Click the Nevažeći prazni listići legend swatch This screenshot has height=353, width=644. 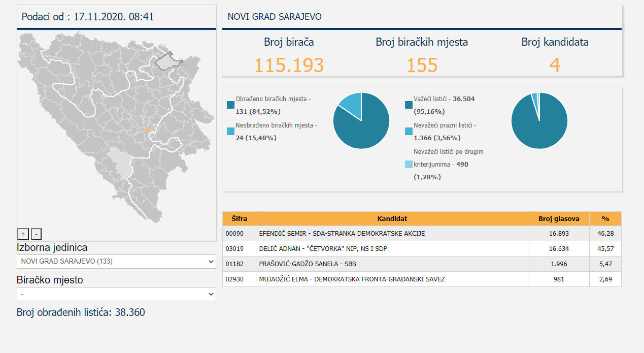(x=409, y=132)
